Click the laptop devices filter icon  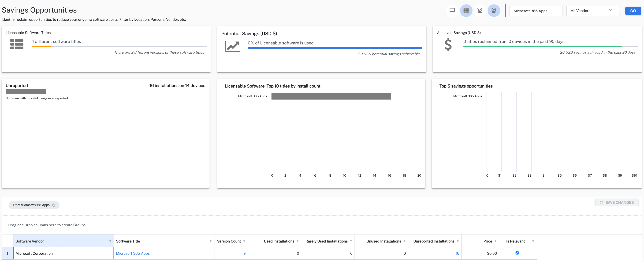coord(452,10)
